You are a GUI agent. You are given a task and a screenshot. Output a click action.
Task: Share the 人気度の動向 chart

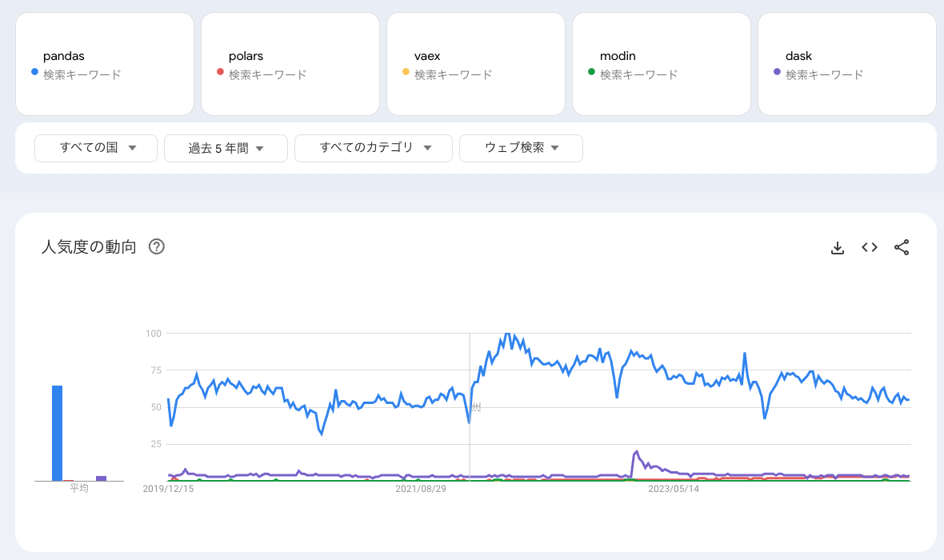pos(901,248)
